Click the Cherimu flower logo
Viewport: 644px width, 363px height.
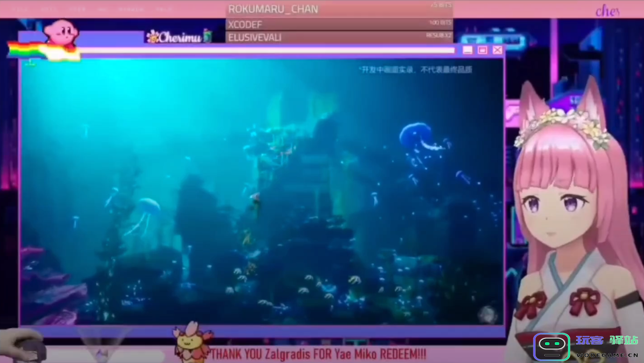click(180, 37)
